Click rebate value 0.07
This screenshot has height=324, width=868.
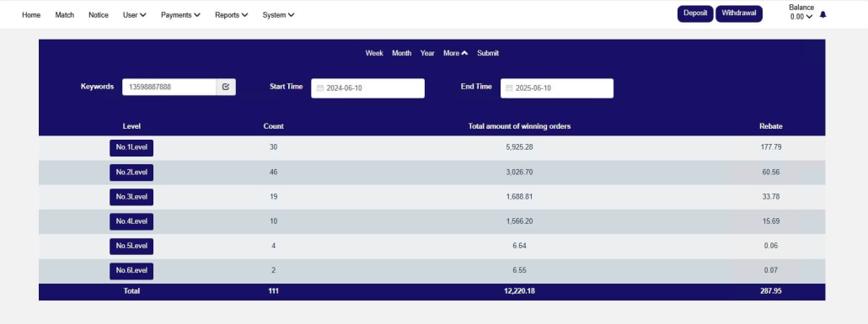pyautogui.click(x=771, y=270)
